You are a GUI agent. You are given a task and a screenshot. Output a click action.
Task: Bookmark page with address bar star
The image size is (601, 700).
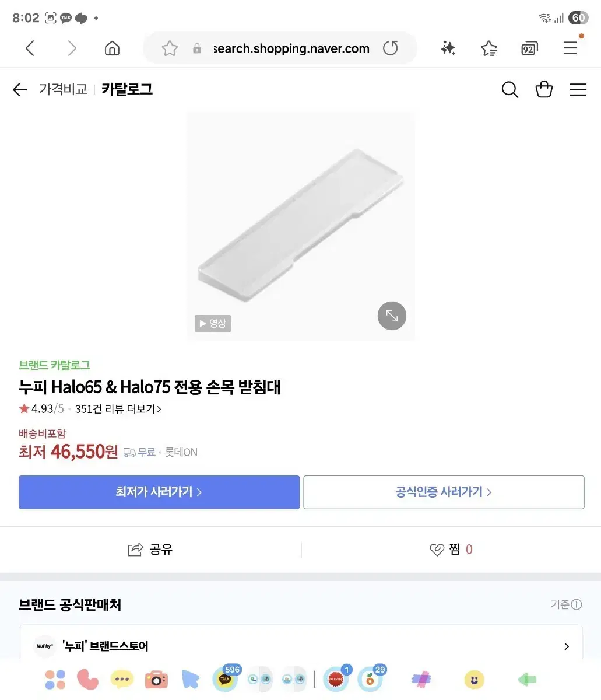coord(170,48)
